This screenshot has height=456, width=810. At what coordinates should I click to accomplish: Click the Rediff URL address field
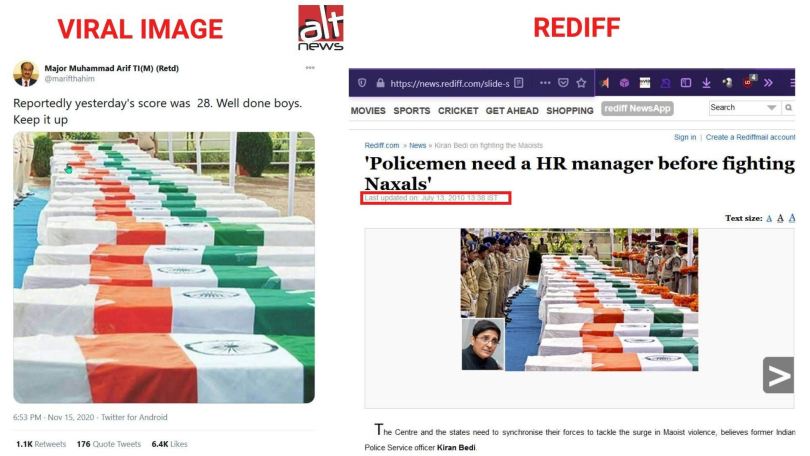(449, 83)
